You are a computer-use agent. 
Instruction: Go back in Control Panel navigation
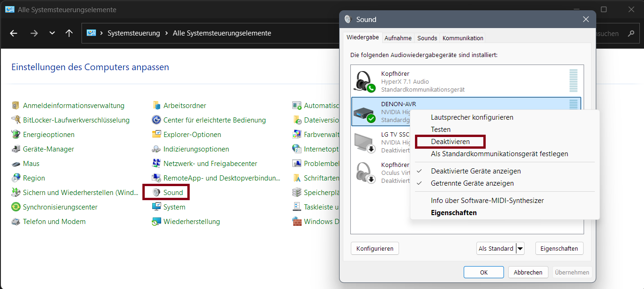(14, 33)
